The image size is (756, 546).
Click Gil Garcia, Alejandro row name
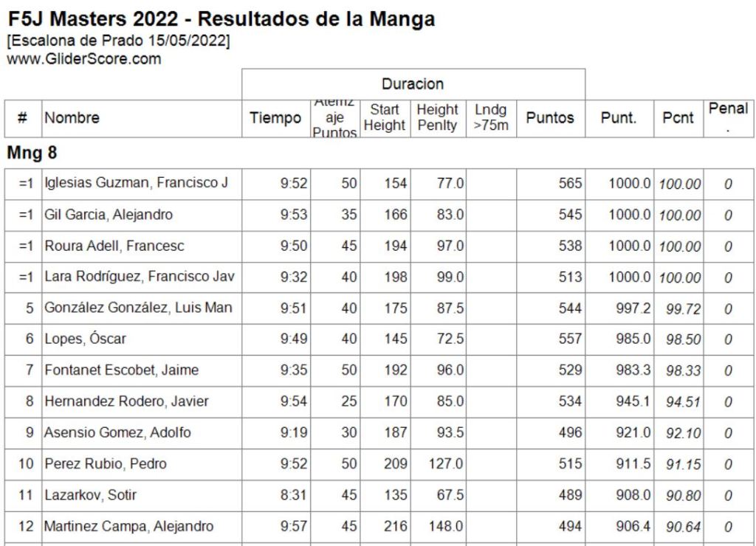tap(109, 215)
